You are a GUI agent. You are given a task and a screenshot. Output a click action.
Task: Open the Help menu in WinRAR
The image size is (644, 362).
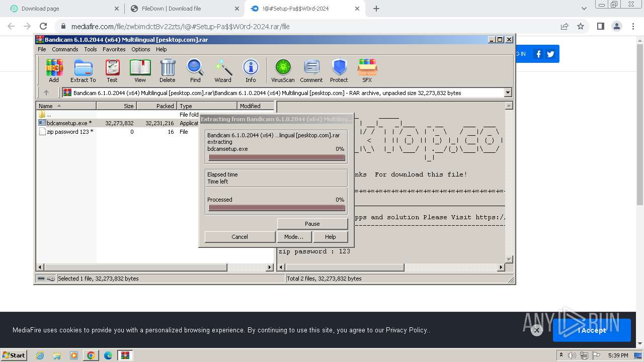162,49
